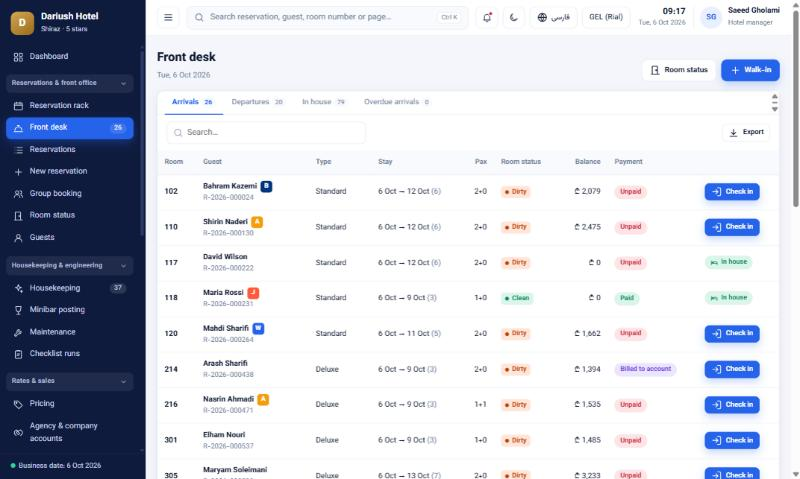Focus the arrivals table Search field
Viewport: 800px width, 479px height.
click(x=266, y=133)
